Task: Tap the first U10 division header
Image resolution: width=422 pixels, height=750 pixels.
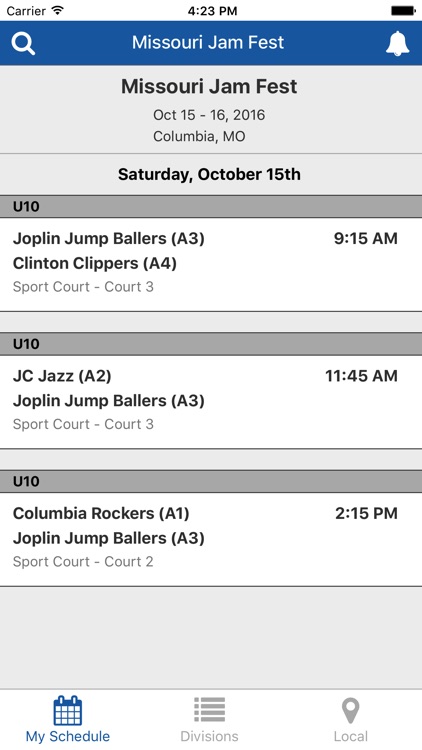Action: coord(211,207)
